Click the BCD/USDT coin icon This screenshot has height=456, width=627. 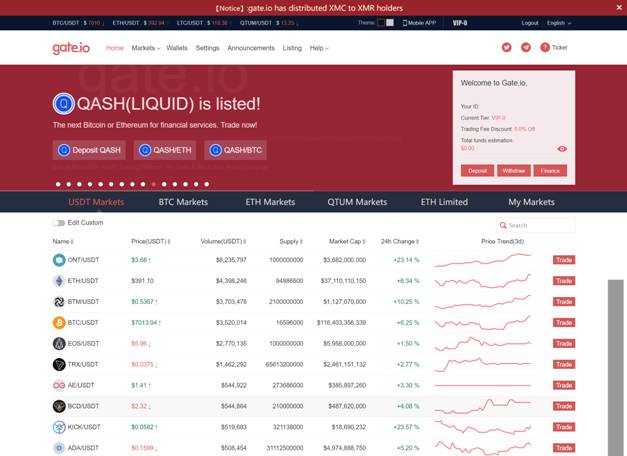click(59, 406)
